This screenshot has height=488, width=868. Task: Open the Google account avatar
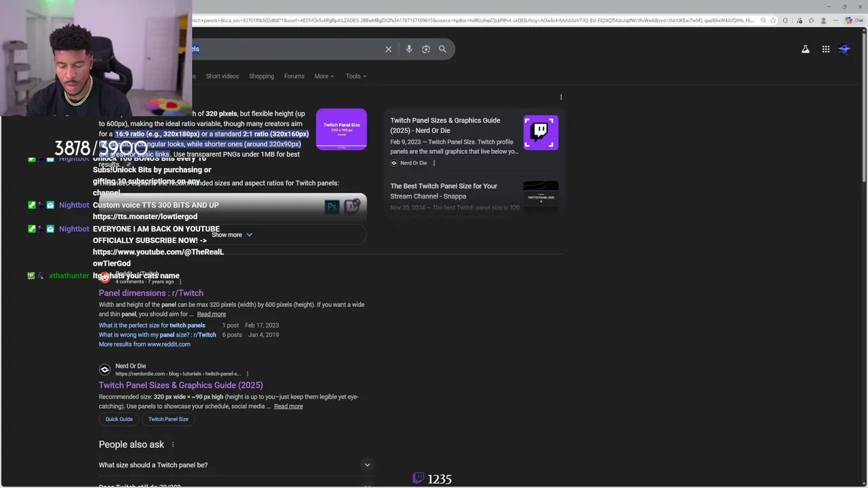(x=845, y=49)
